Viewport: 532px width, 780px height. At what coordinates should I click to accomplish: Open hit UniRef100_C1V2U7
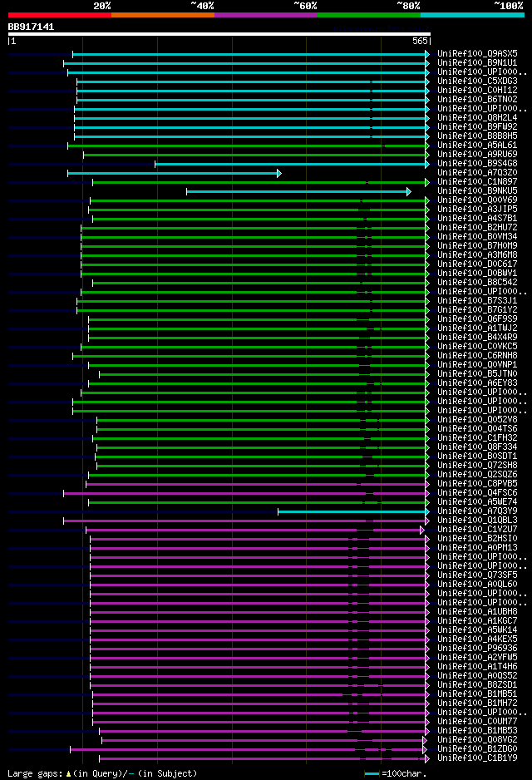[477, 529]
